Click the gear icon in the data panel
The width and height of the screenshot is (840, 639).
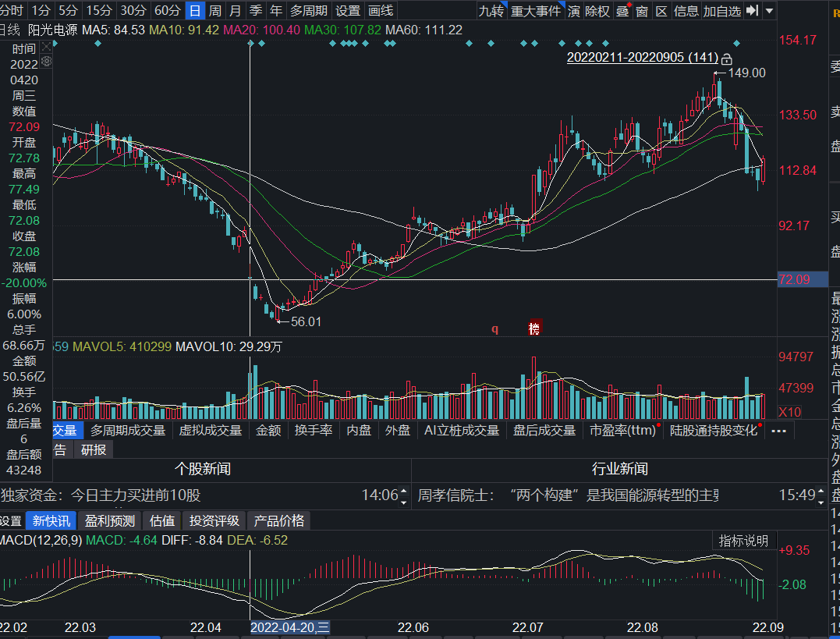click(46, 60)
